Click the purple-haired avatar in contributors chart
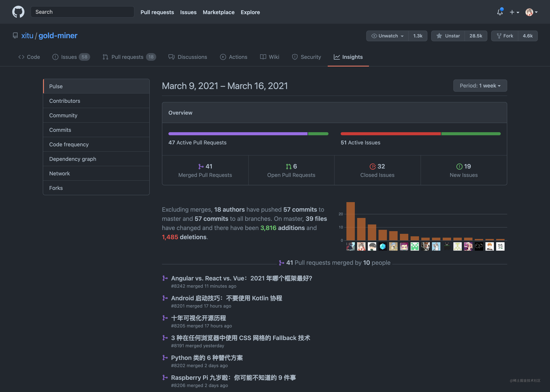Image resolution: width=550 pixels, height=392 pixels. (x=404, y=246)
